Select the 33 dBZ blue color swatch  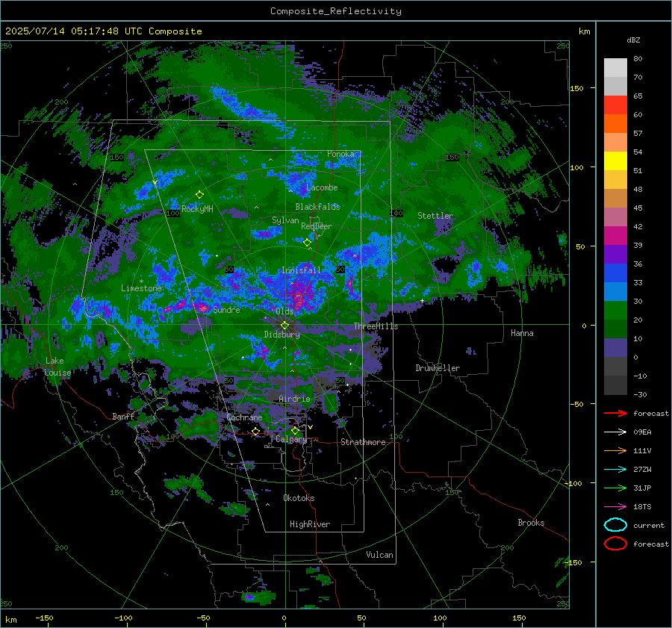pyautogui.click(x=615, y=292)
